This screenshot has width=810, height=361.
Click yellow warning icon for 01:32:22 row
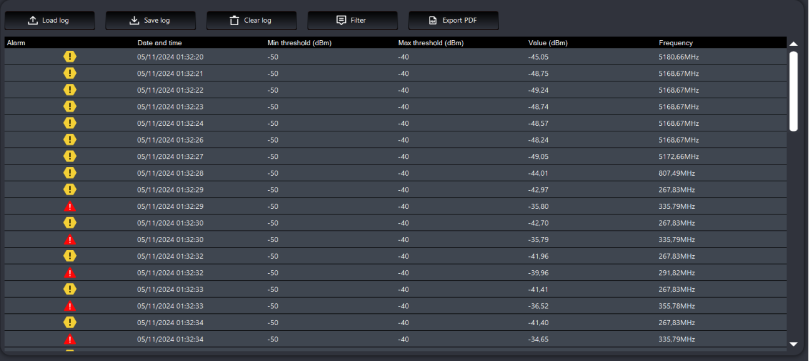(70, 90)
